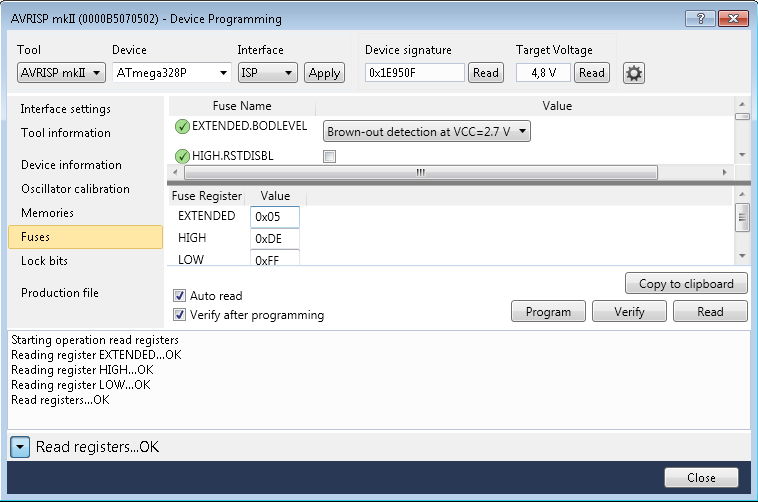Screen dimensions: 758x502
Task: Click the fuse list scroll left arrow
Action: click(175, 172)
